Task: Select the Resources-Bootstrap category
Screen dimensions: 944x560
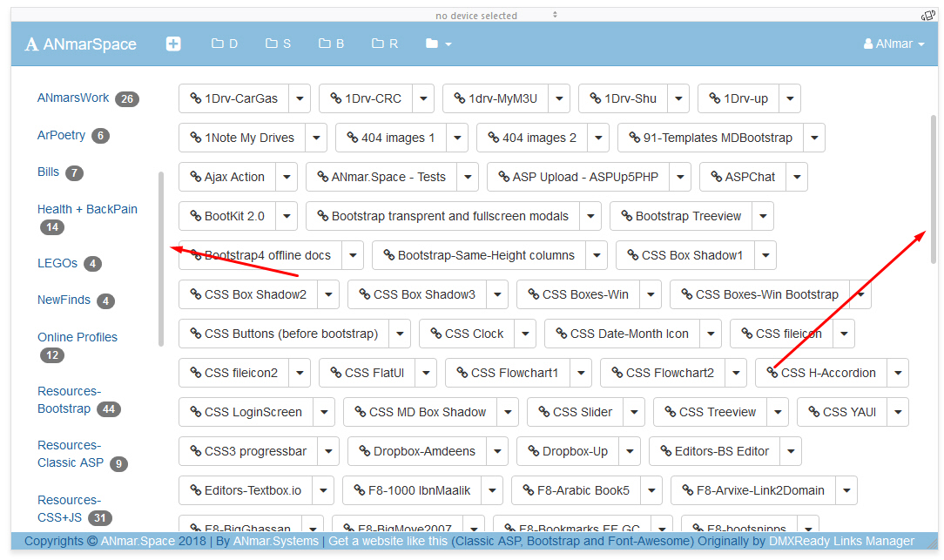Action: [68, 400]
